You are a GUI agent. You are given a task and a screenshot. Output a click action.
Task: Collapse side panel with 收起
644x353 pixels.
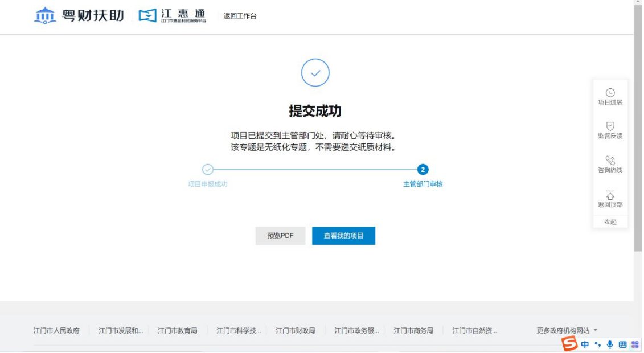coord(612,223)
